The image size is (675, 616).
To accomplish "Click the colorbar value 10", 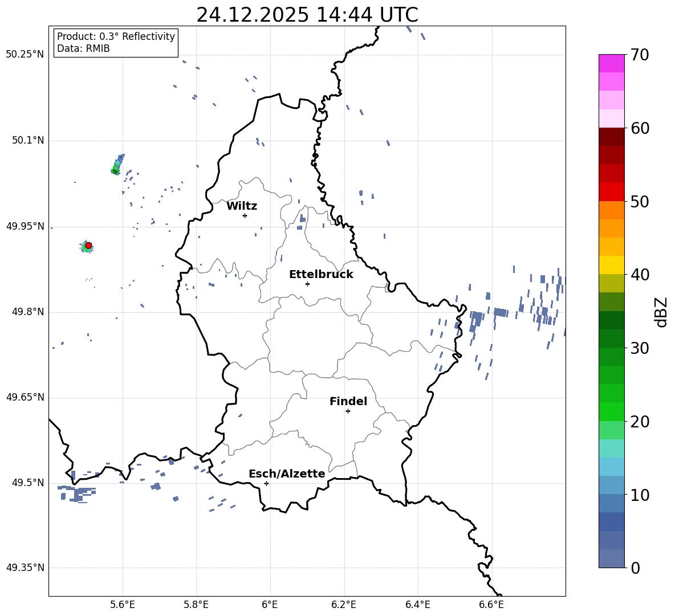I will tap(640, 495).
